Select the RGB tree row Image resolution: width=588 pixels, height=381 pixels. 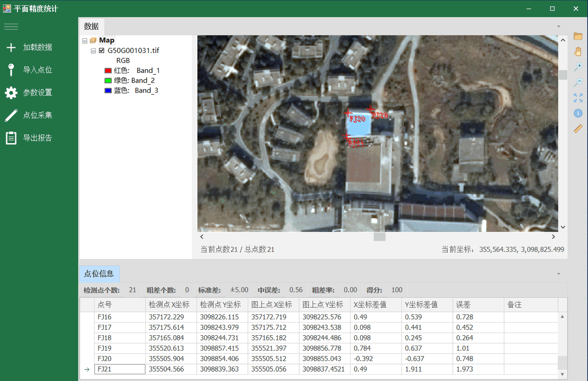coord(123,60)
